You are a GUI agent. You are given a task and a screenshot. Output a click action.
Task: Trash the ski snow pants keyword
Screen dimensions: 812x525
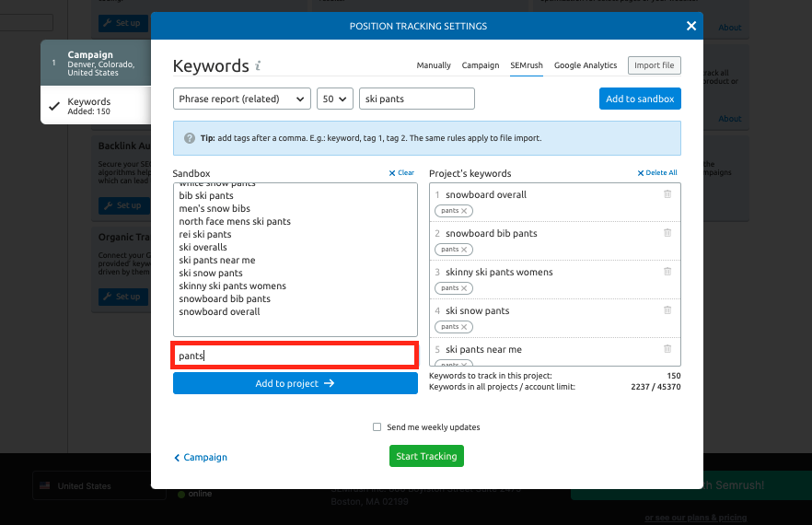(x=667, y=310)
